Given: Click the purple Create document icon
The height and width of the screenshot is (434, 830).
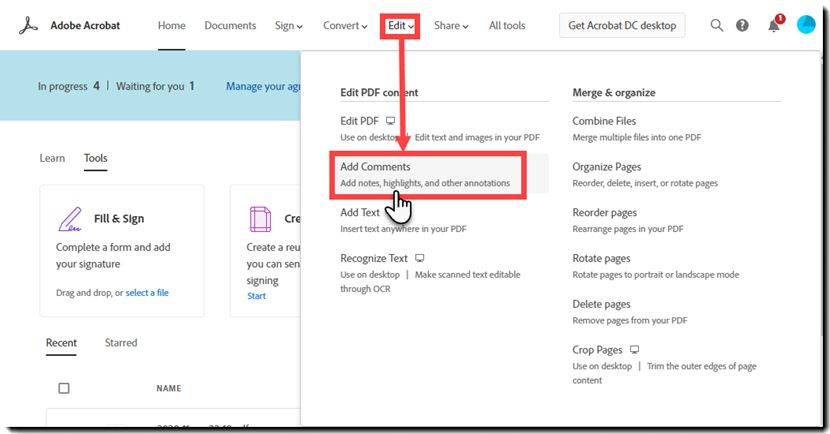Looking at the screenshot, I should click(x=260, y=219).
